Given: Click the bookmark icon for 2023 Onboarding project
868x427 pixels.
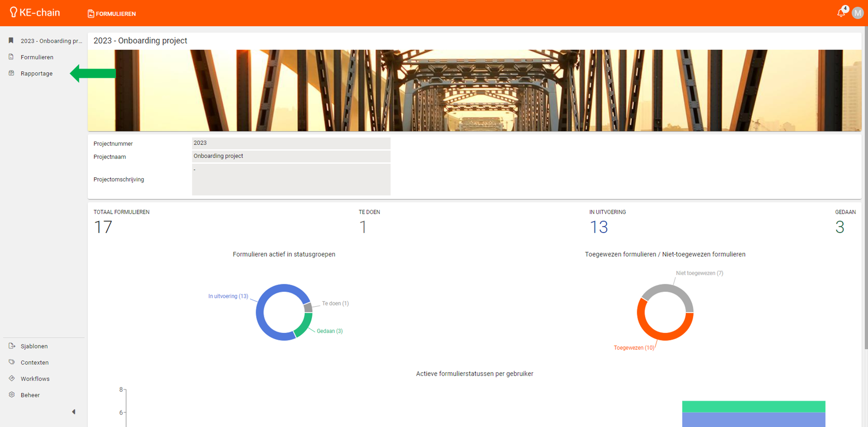Looking at the screenshot, I should click(11, 40).
